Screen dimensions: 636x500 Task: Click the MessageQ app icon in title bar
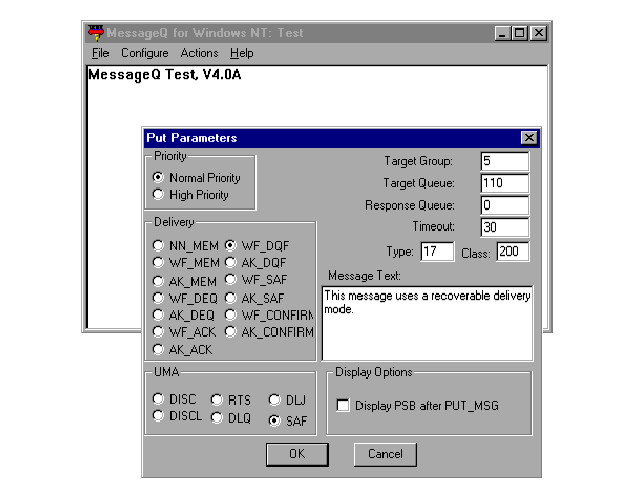pyautogui.click(x=96, y=33)
